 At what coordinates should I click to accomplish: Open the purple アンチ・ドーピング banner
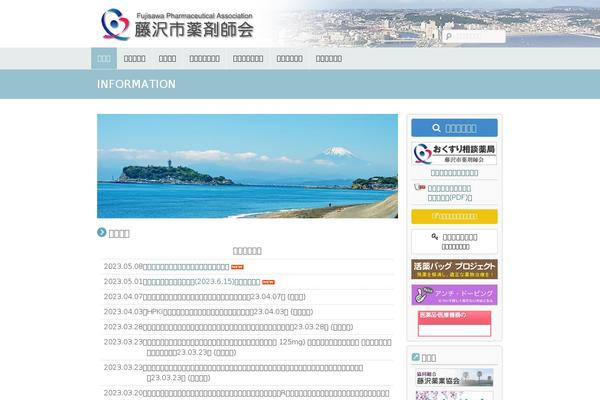pyautogui.click(x=454, y=295)
